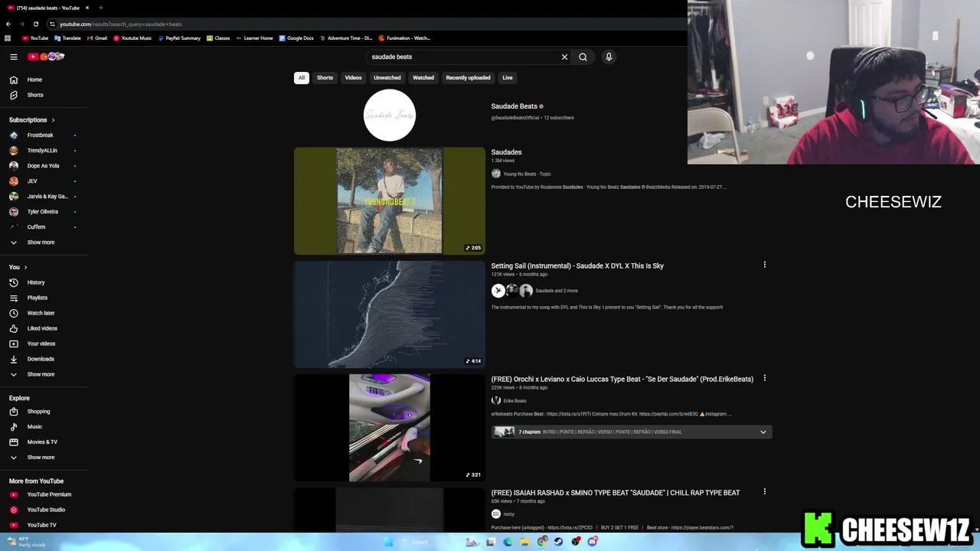Open Young No Beatz - Topic channel
This screenshot has height=551, width=980.
(x=527, y=174)
